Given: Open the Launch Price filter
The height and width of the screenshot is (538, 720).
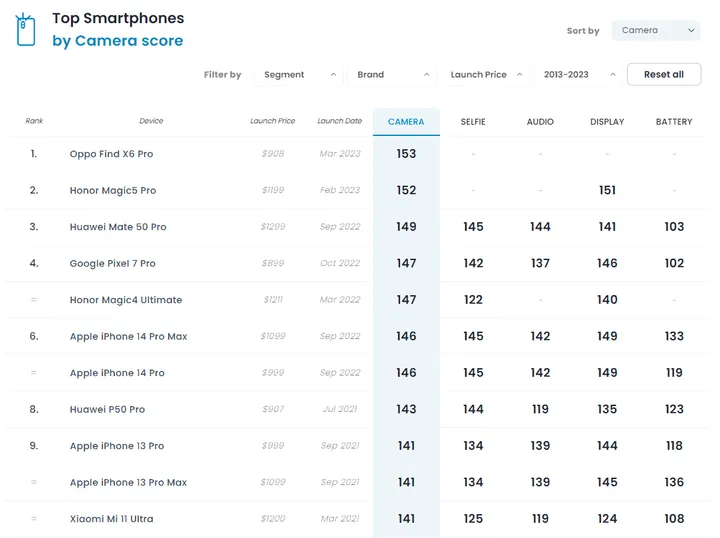Looking at the screenshot, I should (485, 75).
